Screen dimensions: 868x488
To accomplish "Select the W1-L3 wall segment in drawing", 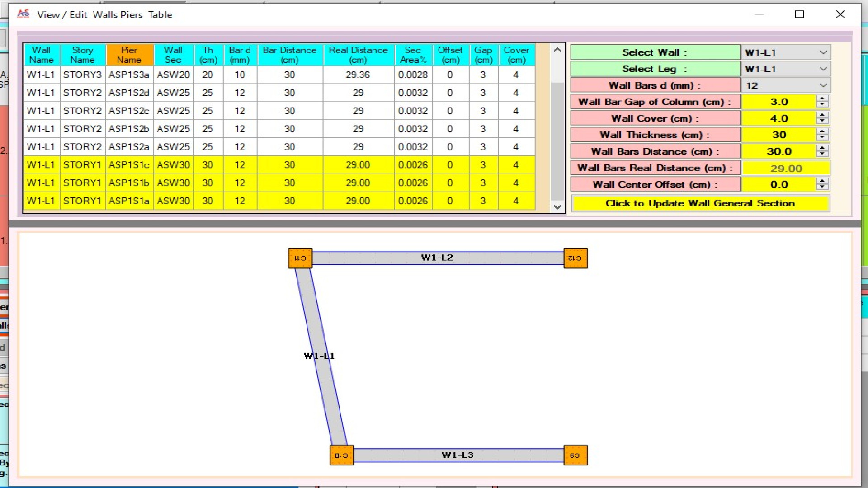I will (x=458, y=455).
